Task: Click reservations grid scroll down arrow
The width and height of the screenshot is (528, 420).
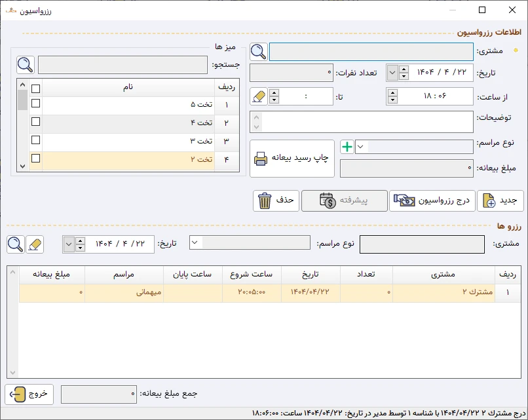Action: [13, 373]
